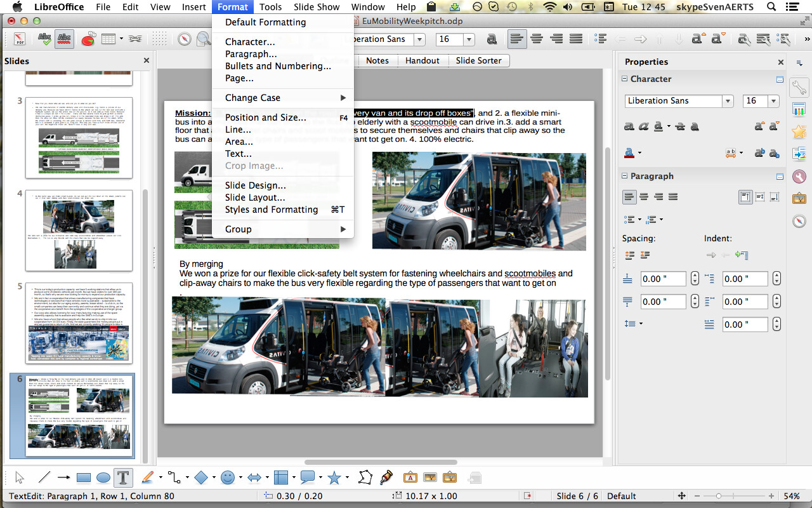Select the Ellipse drawing tool
This screenshot has width=812, height=508.
[104, 477]
